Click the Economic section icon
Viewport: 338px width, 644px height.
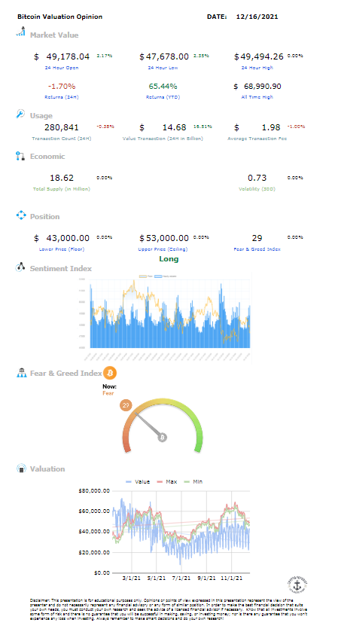20,156
